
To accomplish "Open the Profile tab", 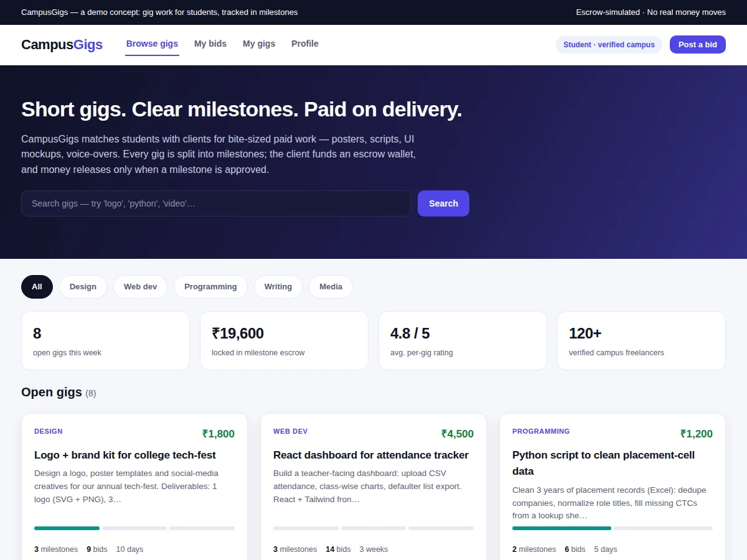I will click(305, 44).
